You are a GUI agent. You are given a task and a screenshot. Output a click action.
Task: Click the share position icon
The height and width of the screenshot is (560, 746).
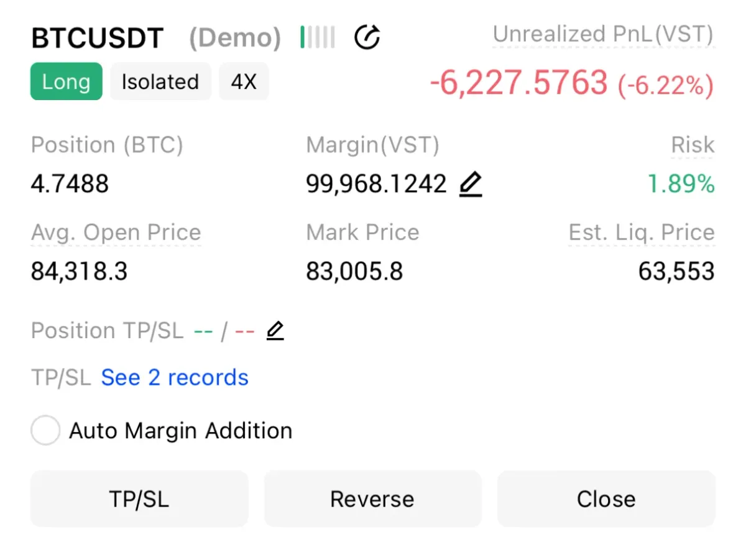(367, 37)
